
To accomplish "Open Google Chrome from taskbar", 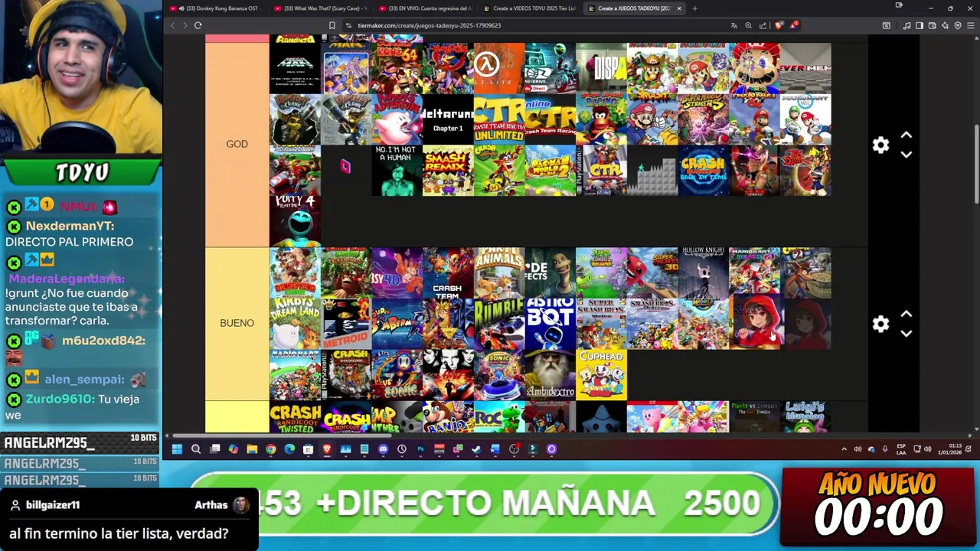I will 271,449.
